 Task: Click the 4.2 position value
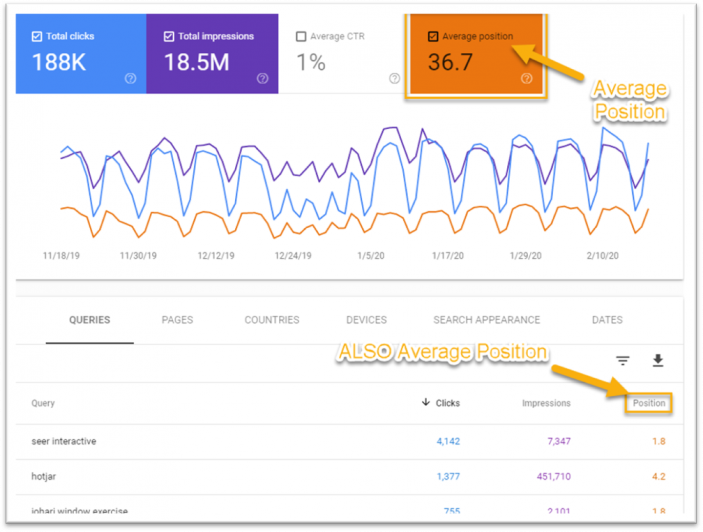pos(659,476)
